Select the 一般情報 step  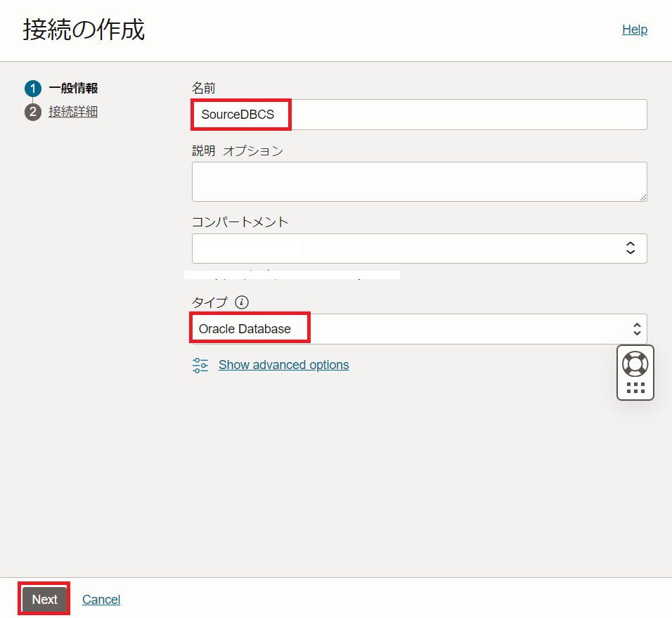[73, 89]
